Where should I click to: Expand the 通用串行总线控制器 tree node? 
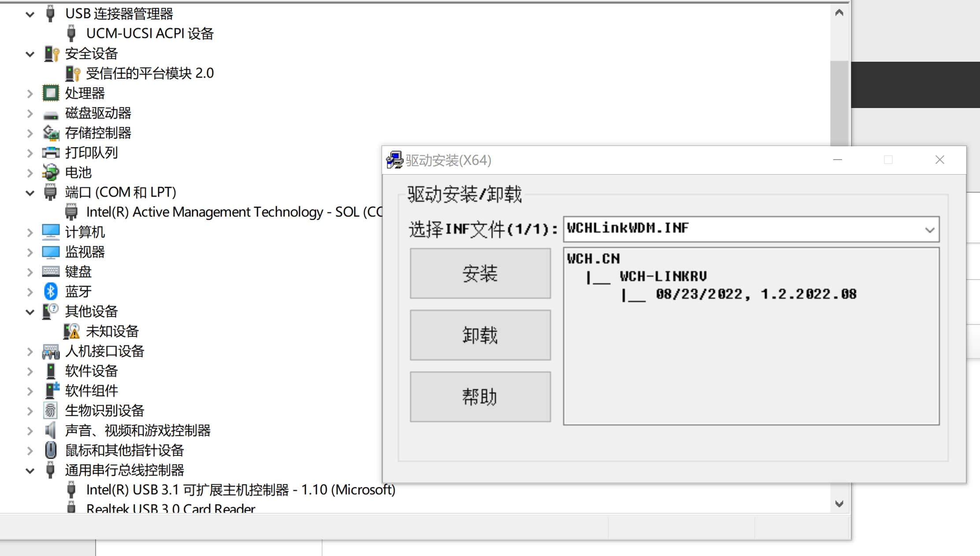pos(30,470)
